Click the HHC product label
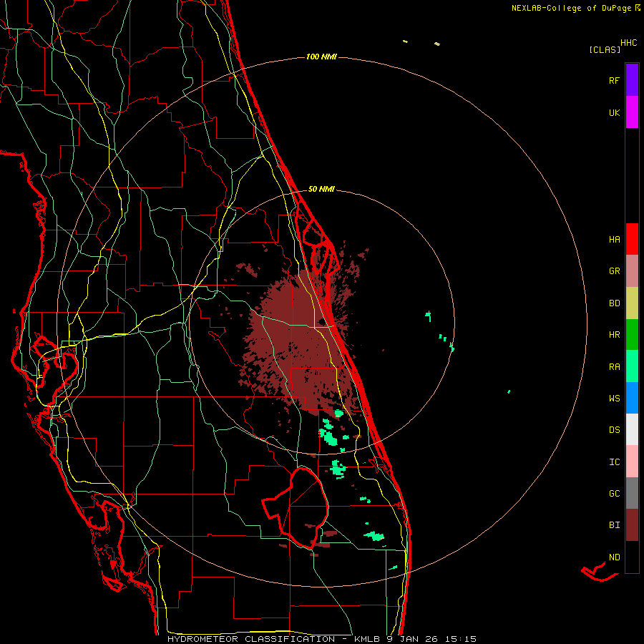 (629, 43)
